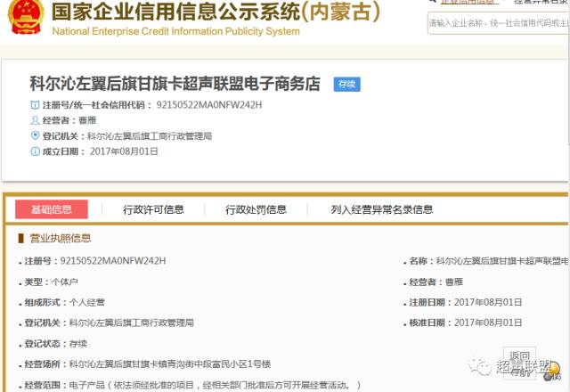Image resolution: width=570 pixels, height=392 pixels.
Task: Click header establishment date 2017年08月01日
Action: click(x=124, y=151)
